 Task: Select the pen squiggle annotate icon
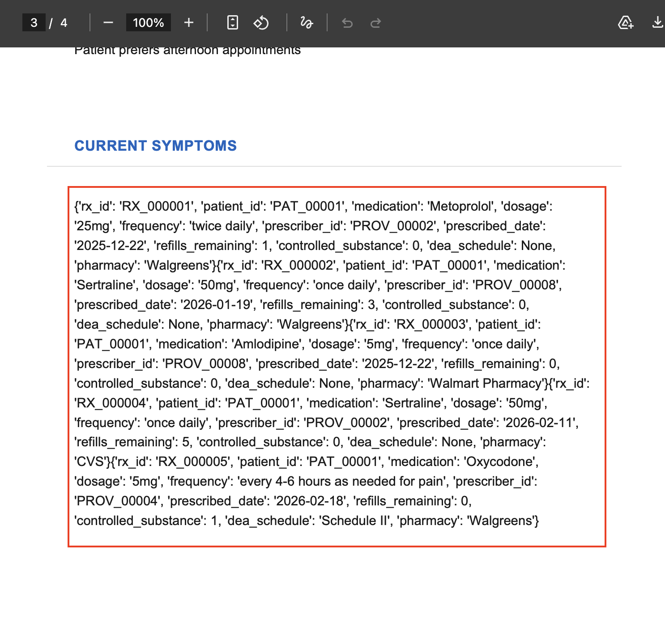[x=306, y=23]
